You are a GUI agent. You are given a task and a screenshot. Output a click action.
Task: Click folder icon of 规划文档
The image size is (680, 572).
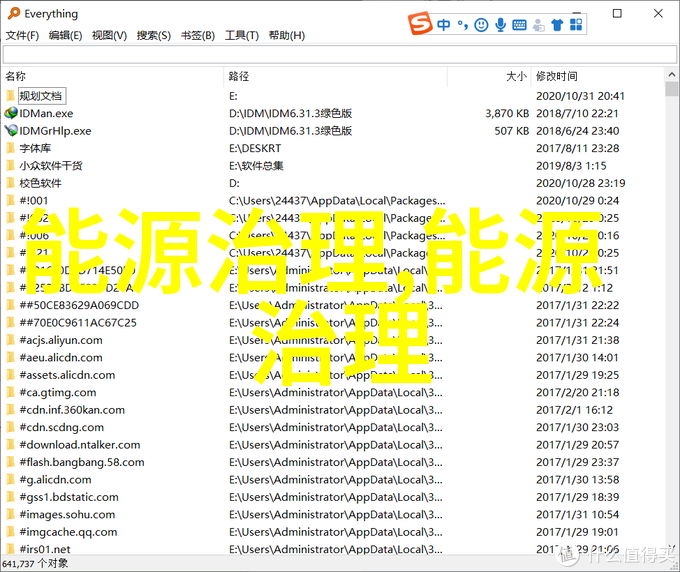pyautogui.click(x=10, y=95)
